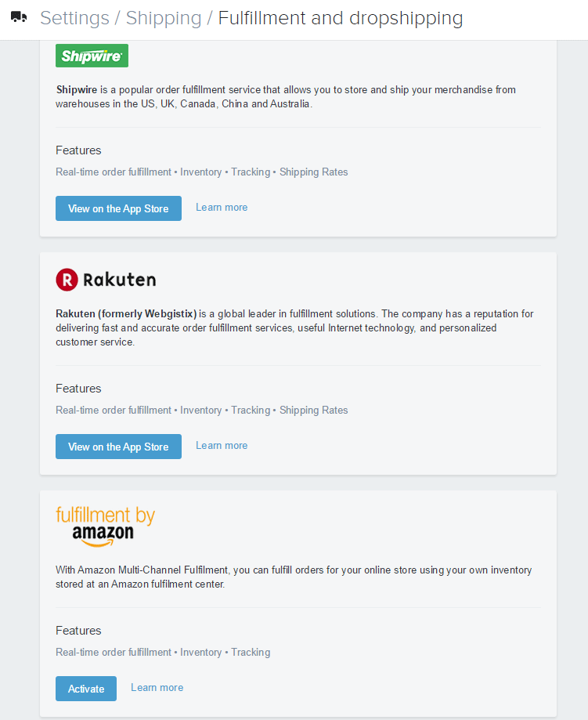Screen dimensions: 588x720
Task: Click Features heading in the Amazon card
Action: pyautogui.click(x=78, y=631)
